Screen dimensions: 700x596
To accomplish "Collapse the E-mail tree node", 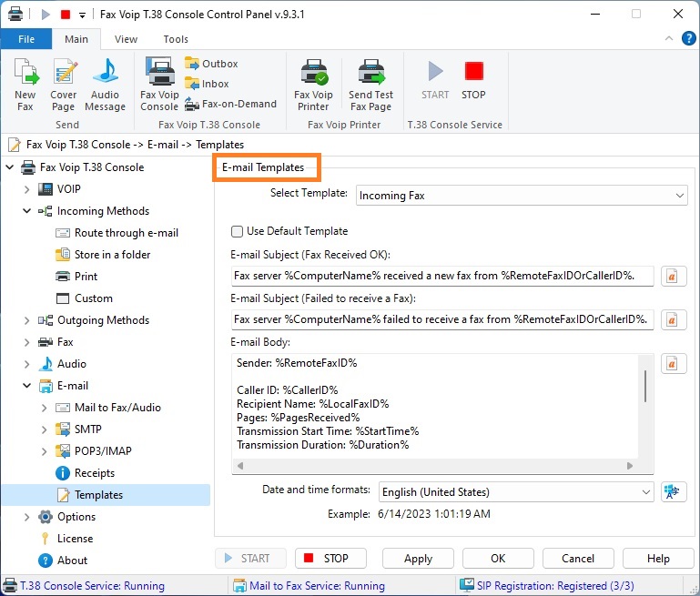I will click(27, 386).
